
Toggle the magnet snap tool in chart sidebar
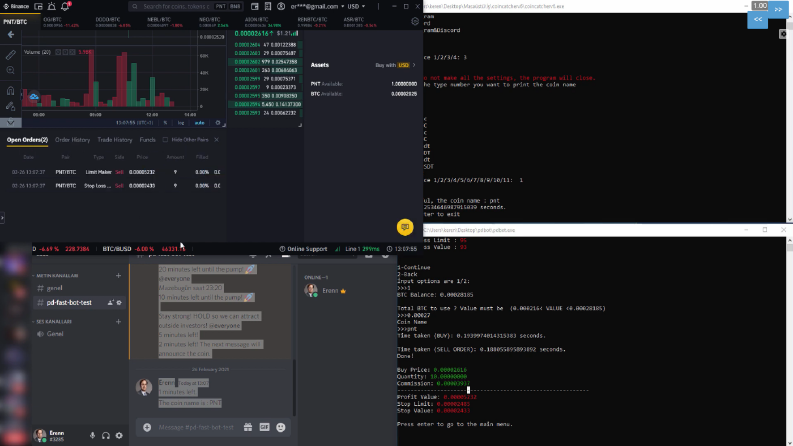point(11,91)
